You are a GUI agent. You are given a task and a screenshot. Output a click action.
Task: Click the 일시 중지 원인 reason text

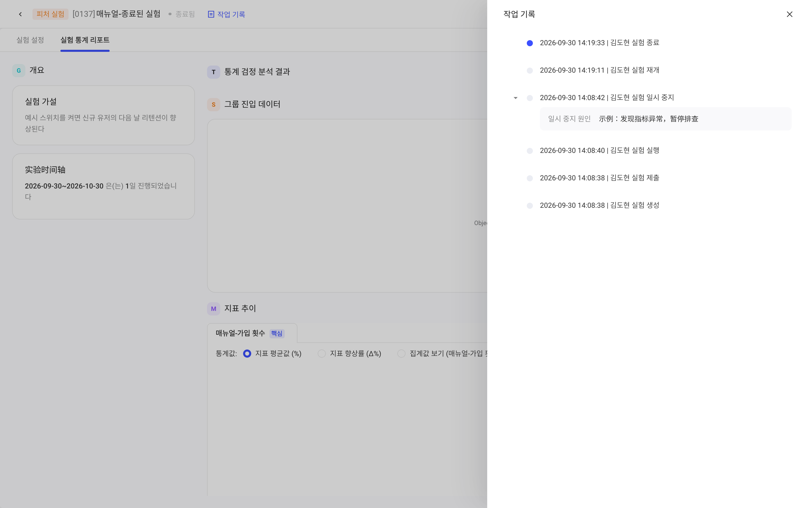(x=648, y=119)
